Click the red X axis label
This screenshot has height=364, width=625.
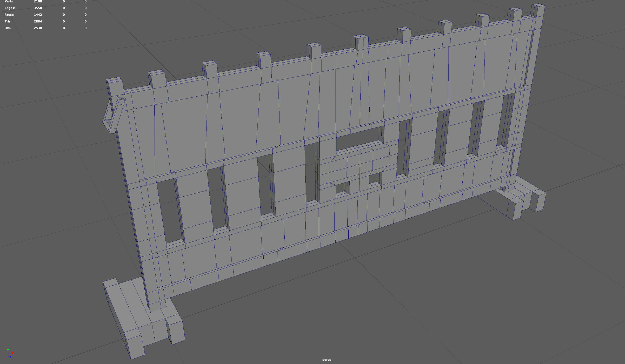(13, 353)
